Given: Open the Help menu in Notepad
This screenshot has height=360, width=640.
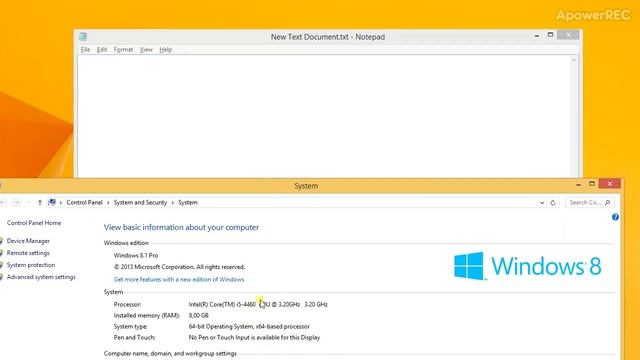Looking at the screenshot, I should click(x=165, y=49).
